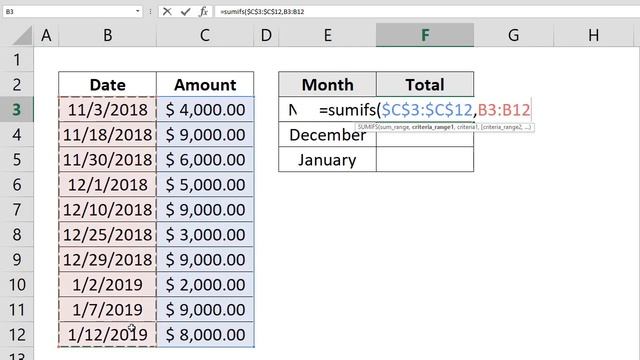
Task: Click the Date header cell
Action: click(x=107, y=84)
